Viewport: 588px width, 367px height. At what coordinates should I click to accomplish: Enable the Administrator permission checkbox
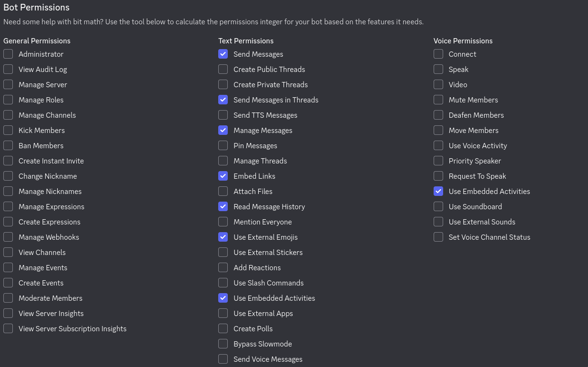(x=8, y=54)
